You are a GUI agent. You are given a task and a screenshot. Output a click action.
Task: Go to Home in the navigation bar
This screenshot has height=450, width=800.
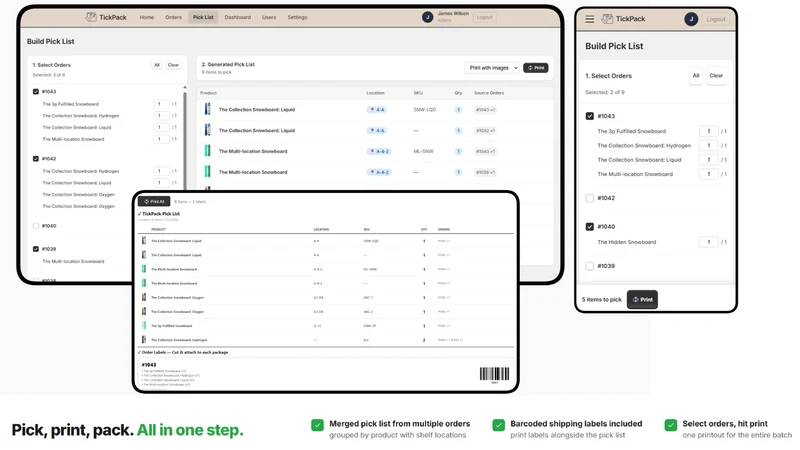tap(147, 17)
